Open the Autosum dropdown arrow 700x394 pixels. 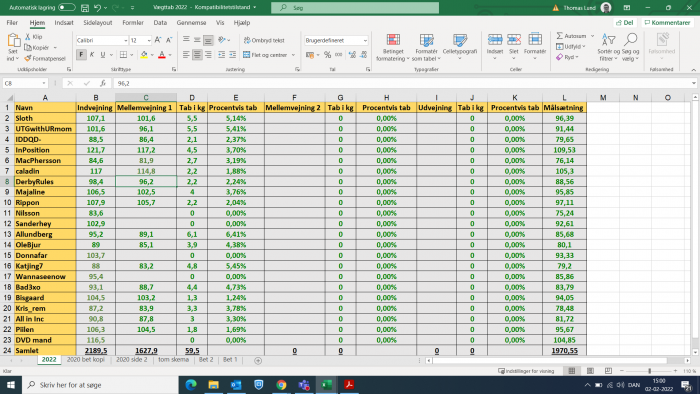tap(592, 36)
